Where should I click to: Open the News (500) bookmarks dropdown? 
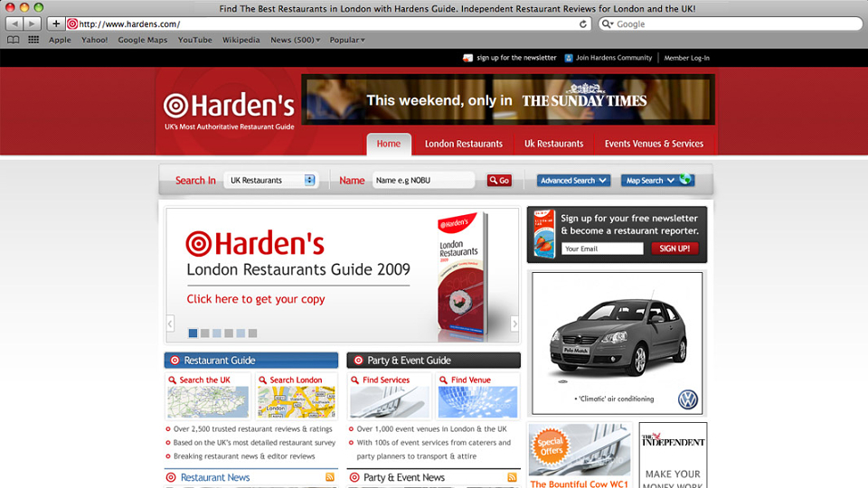point(295,40)
